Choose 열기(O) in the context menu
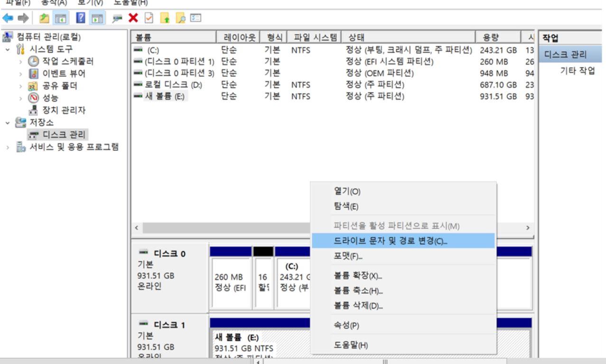 pos(403,191)
